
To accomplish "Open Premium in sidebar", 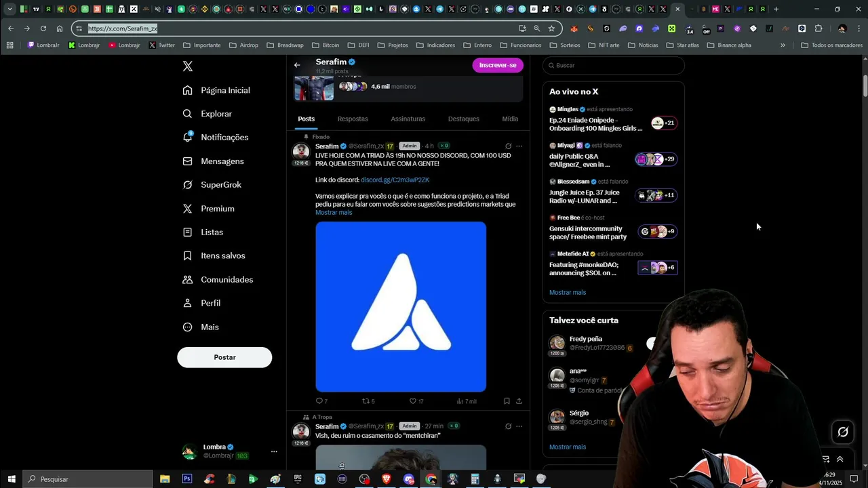I will click(x=208, y=209).
